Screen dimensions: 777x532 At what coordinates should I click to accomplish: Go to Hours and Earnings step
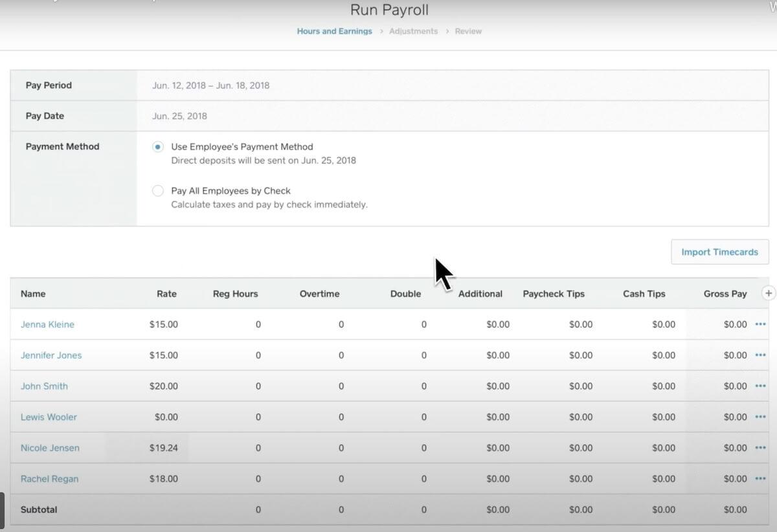334,31
